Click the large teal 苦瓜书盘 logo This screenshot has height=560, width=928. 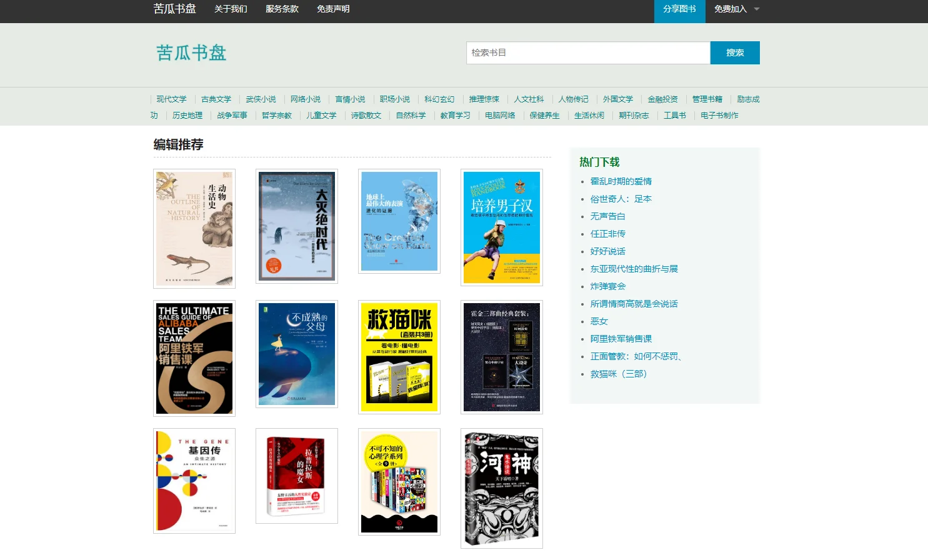(191, 52)
